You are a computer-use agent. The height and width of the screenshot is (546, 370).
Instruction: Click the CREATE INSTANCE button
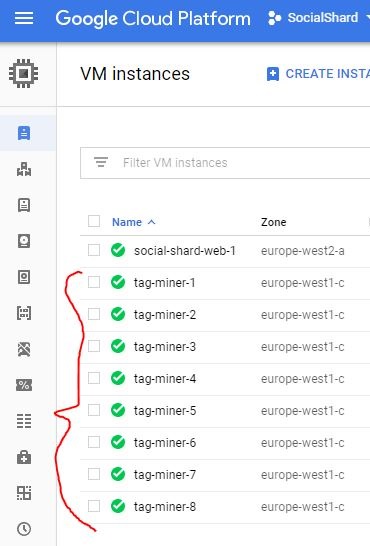point(318,74)
